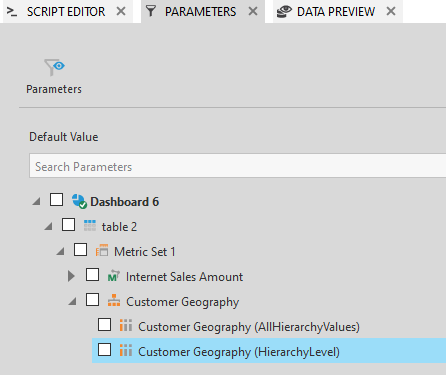
Task: Select the Dashboard 6 tree item
Action: pos(125,202)
